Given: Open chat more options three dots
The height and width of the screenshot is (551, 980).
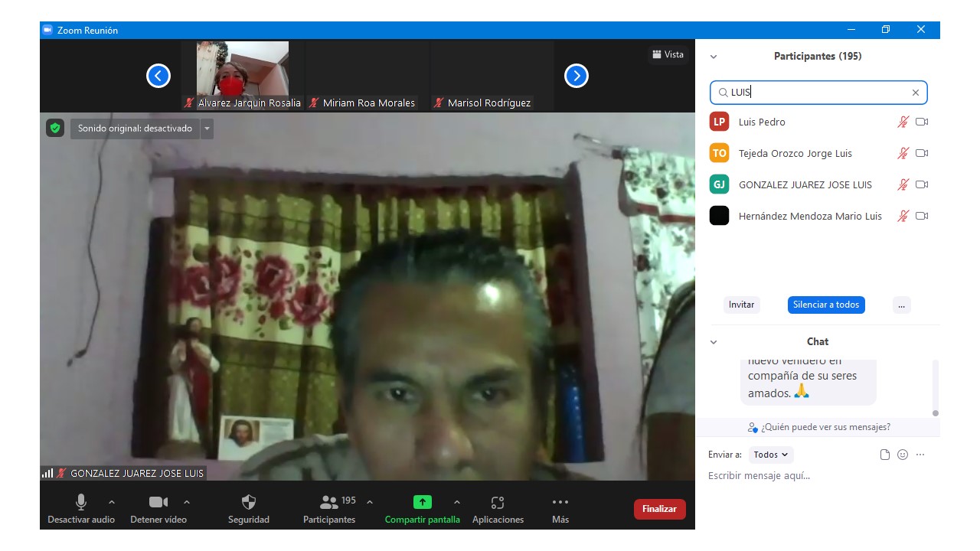Looking at the screenshot, I should [920, 455].
